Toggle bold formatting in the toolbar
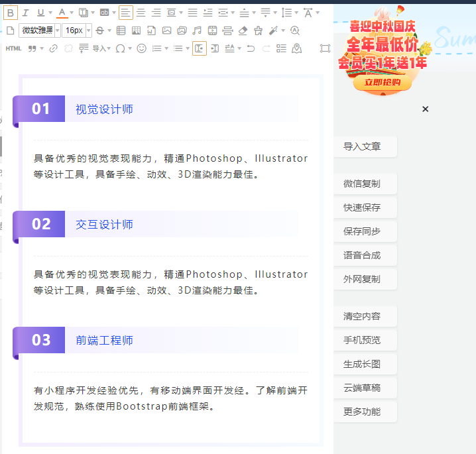Image resolution: width=476 pixels, height=454 pixels. pos(11,13)
